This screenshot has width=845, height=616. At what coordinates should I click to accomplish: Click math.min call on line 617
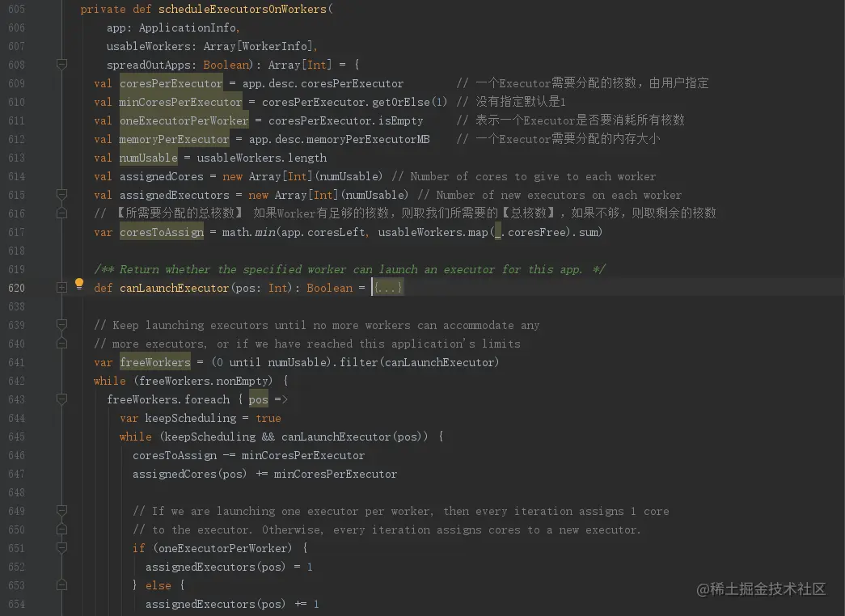tap(249, 232)
